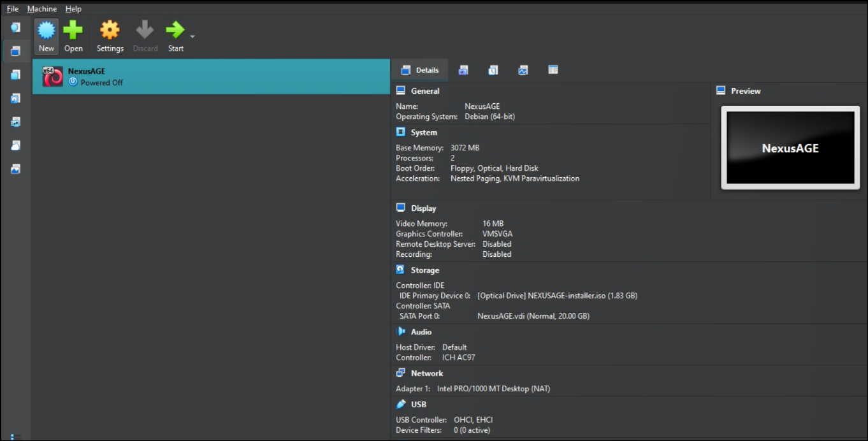Switch to the Logs clock tab
Screen dimensions: 868x441
pyautogui.click(x=493, y=70)
